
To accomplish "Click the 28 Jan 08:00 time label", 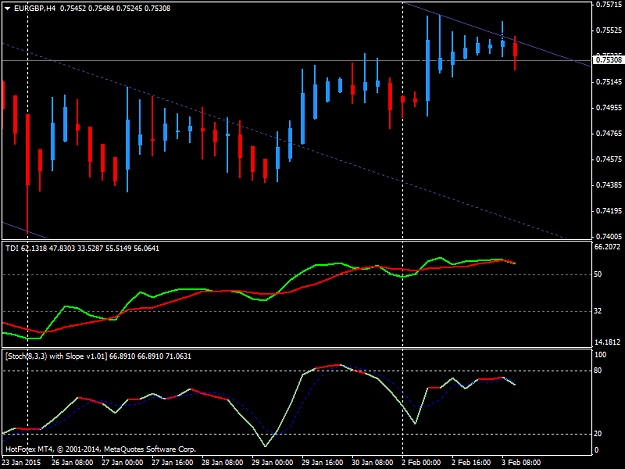I will pos(222,462).
